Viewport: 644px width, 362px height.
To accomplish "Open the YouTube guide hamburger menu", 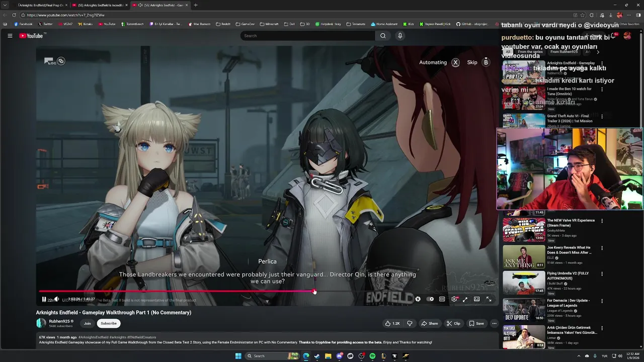I will [10, 36].
